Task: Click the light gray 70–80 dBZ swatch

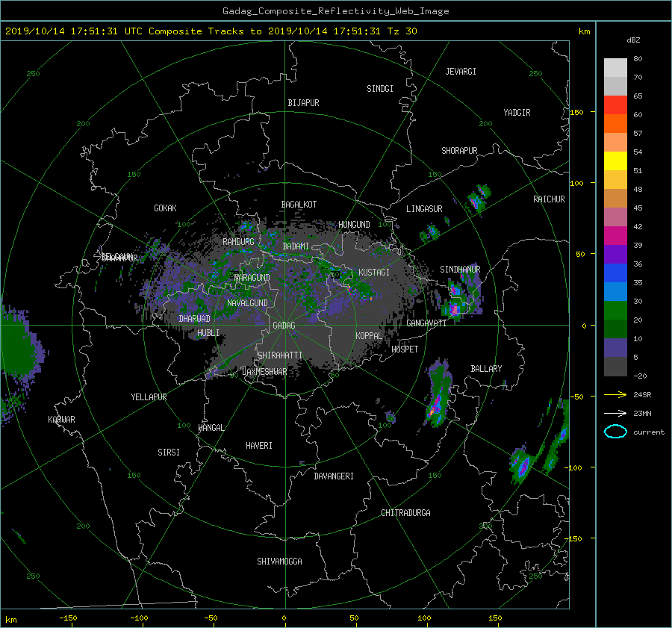Action: [x=615, y=68]
